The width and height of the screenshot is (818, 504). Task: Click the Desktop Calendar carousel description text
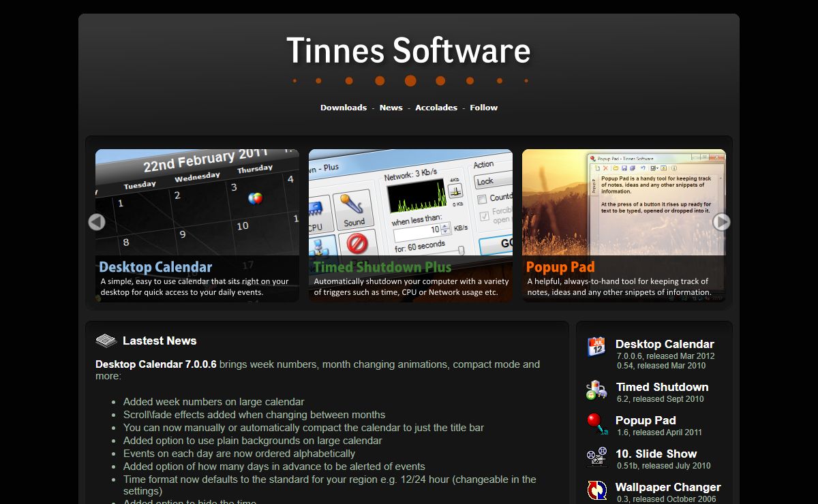195,287
